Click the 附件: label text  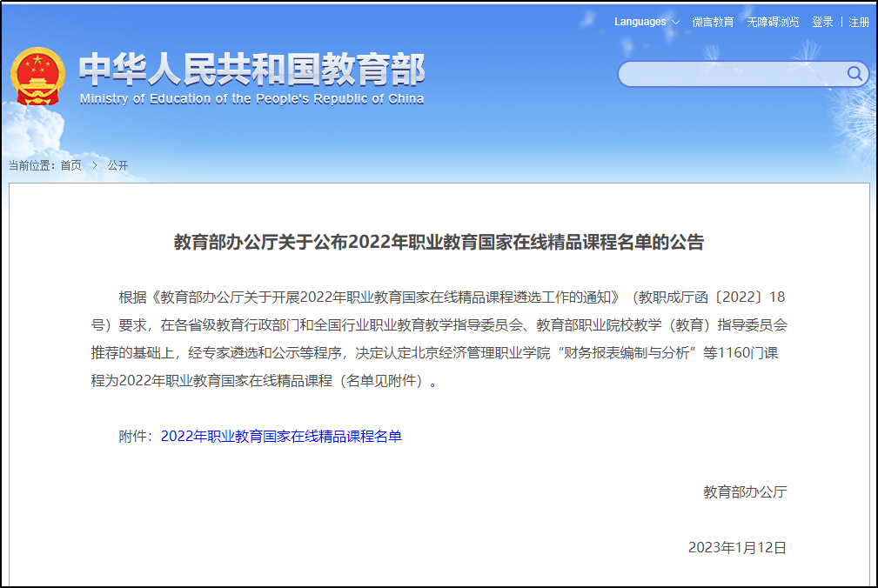(137, 437)
